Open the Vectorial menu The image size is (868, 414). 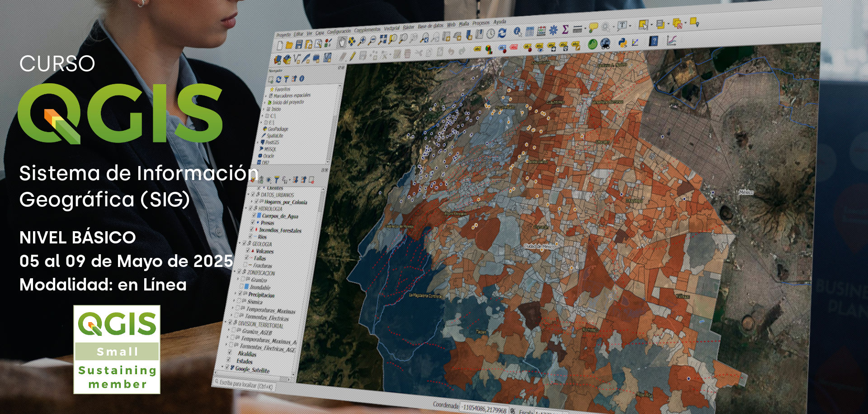click(392, 28)
